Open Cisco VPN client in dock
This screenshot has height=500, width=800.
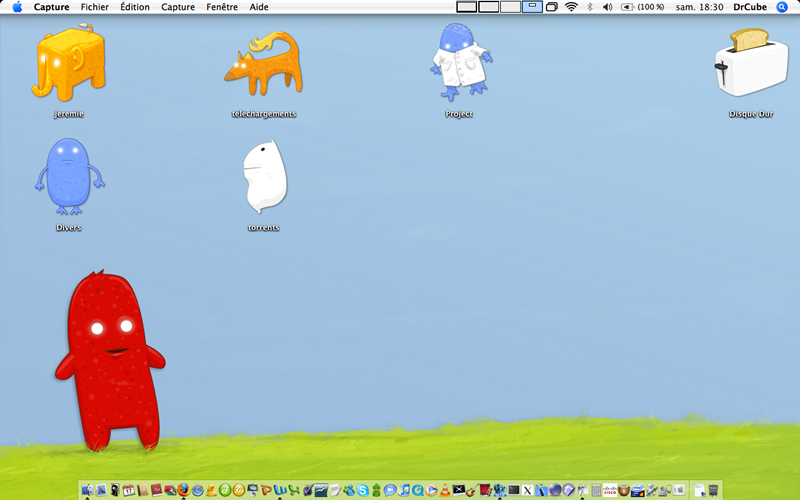click(610, 490)
